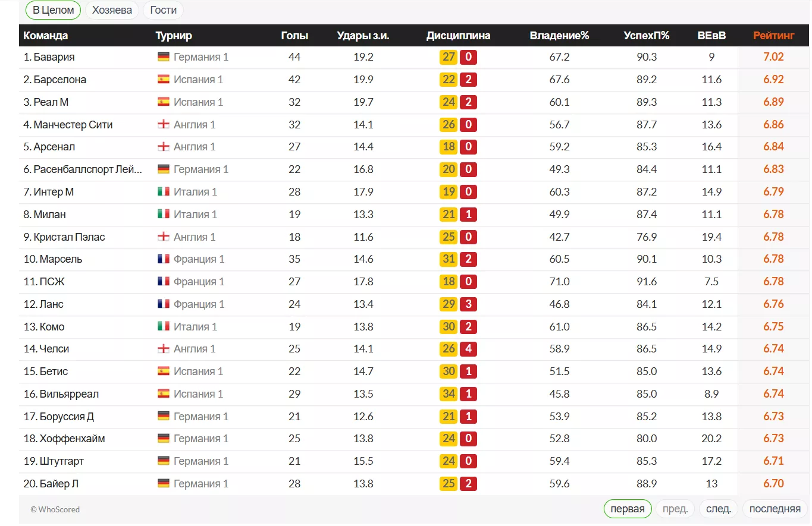Open the Арсенал team entry
The width and height of the screenshot is (812, 526).
tap(46, 147)
